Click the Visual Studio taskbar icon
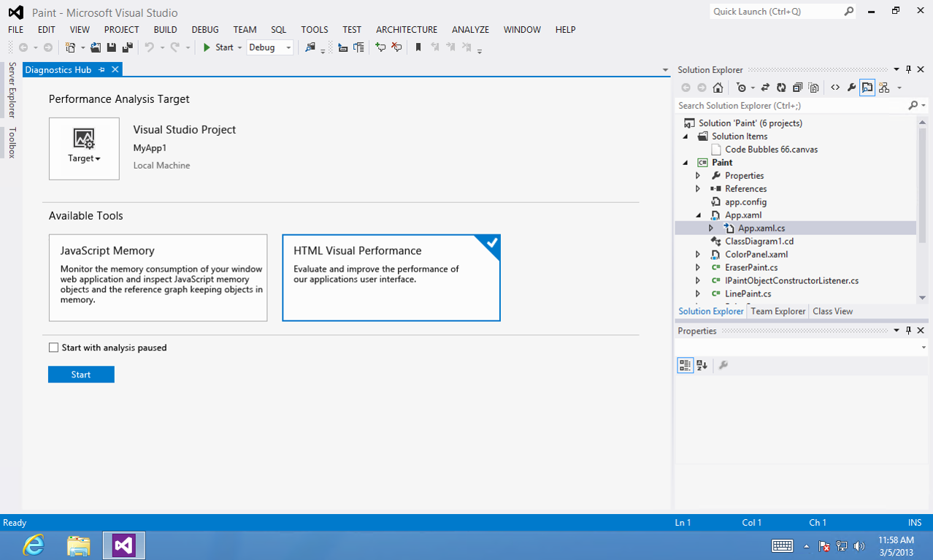 pyautogui.click(x=124, y=545)
